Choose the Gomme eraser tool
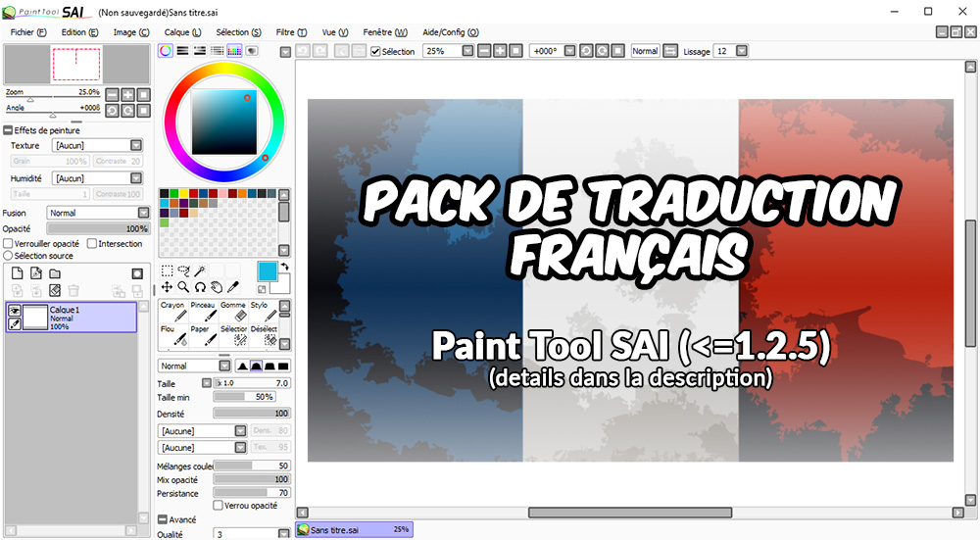The width and height of the screenshot is (980, 540). pyautogui.click(x=233, y=312)
